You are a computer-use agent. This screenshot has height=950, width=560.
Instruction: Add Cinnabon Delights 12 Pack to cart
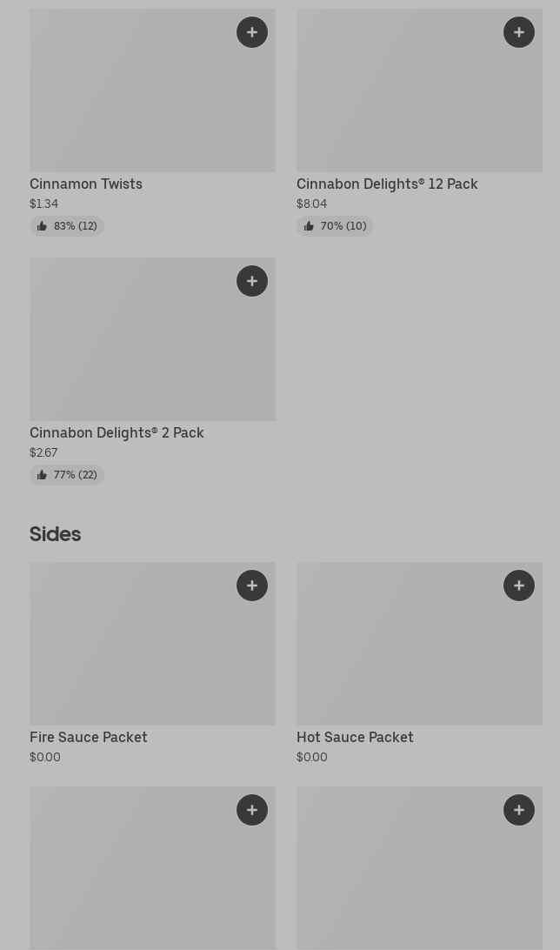point(519,32)
